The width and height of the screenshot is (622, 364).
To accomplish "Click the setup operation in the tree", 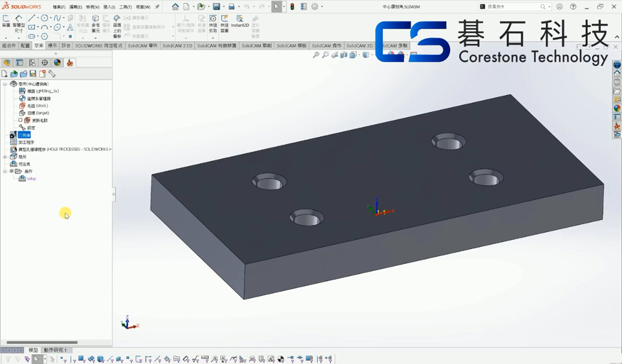I will [x=31, y=178].
